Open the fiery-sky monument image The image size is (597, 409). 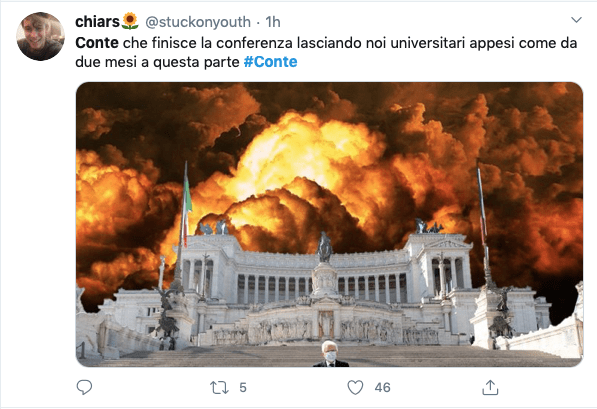coord(329,224)
